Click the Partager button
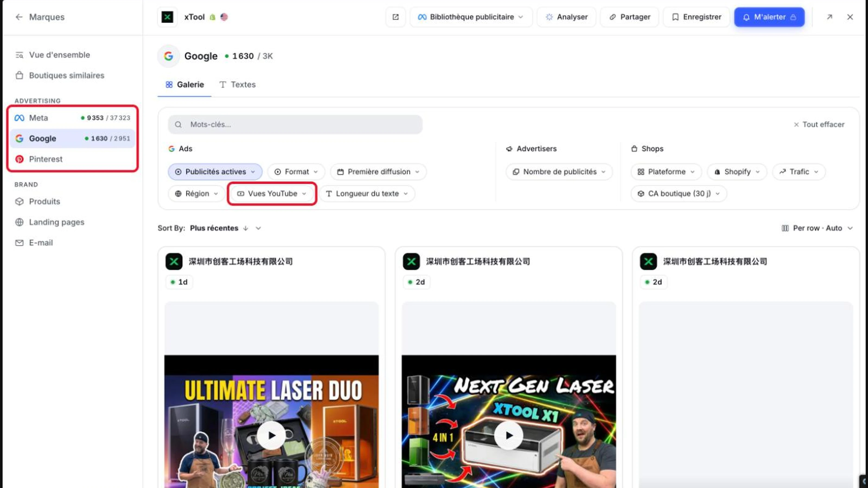The width and height of the screenshot is (868, 488). (629, 17)
